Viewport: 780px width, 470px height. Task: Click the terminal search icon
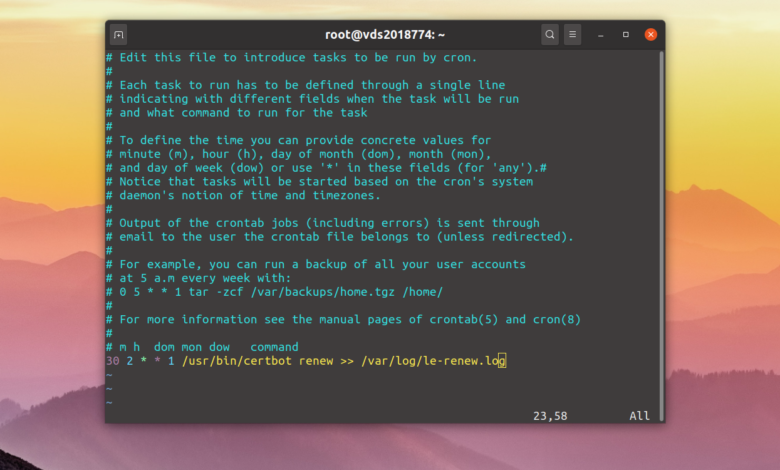tap(550, 34)
